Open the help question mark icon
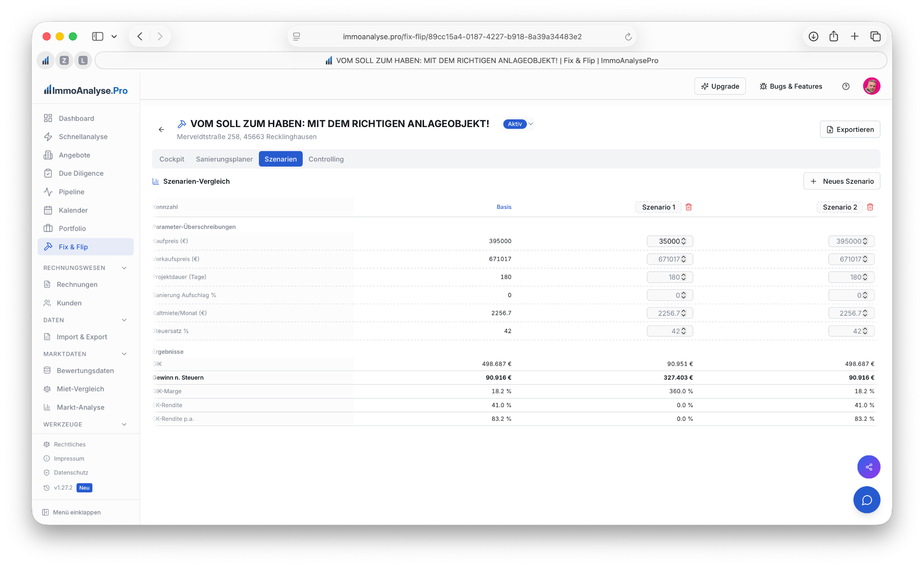The image size is (924, 567). 846,86
